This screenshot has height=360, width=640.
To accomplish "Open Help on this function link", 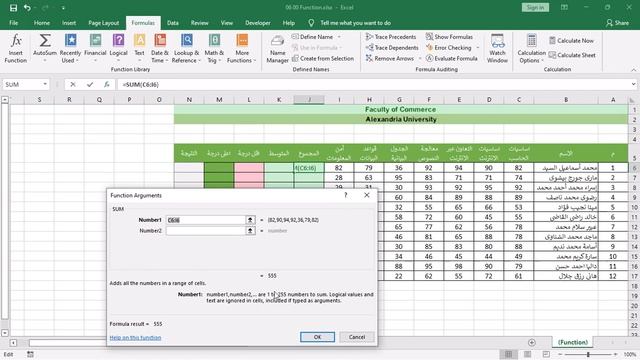I will [x=136, y=338].
